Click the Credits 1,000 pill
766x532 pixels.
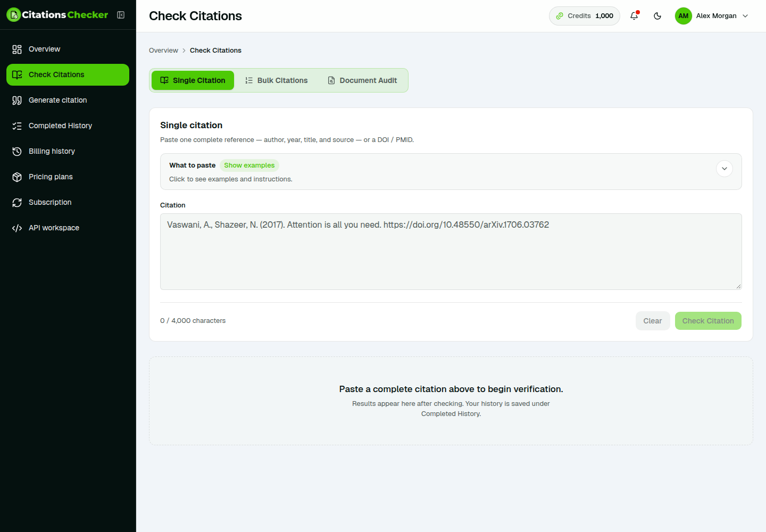tap(585, 16)
